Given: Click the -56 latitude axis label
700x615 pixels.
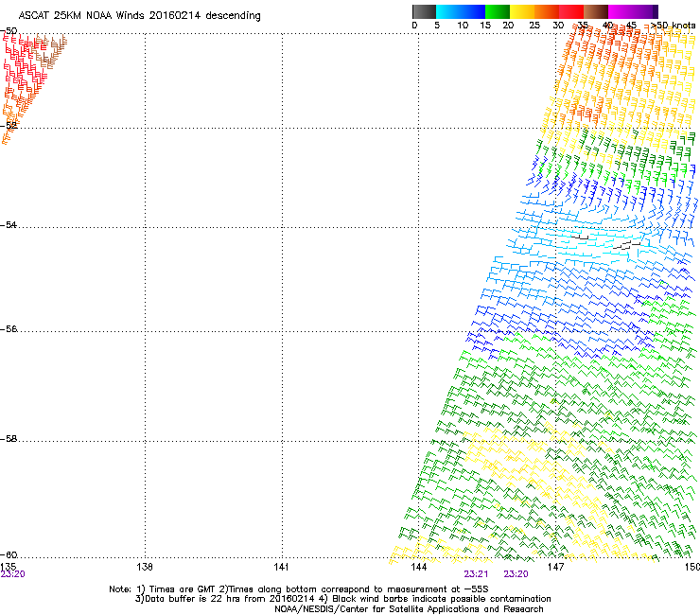Looking at the screenshot, I should tap(9, 329).
